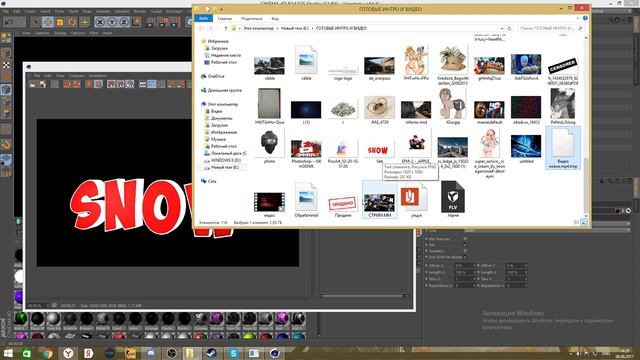The width and height of the screenshot is (640, 360).
Task: Select Рабочий стол under Избранное in sidebar
Action: [224, 62]
